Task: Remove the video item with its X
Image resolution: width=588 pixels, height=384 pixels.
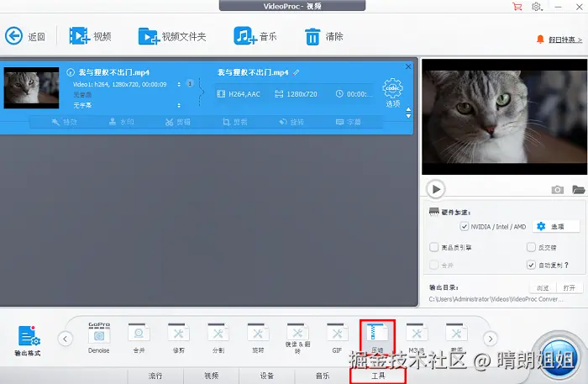Action: (408, 66)
